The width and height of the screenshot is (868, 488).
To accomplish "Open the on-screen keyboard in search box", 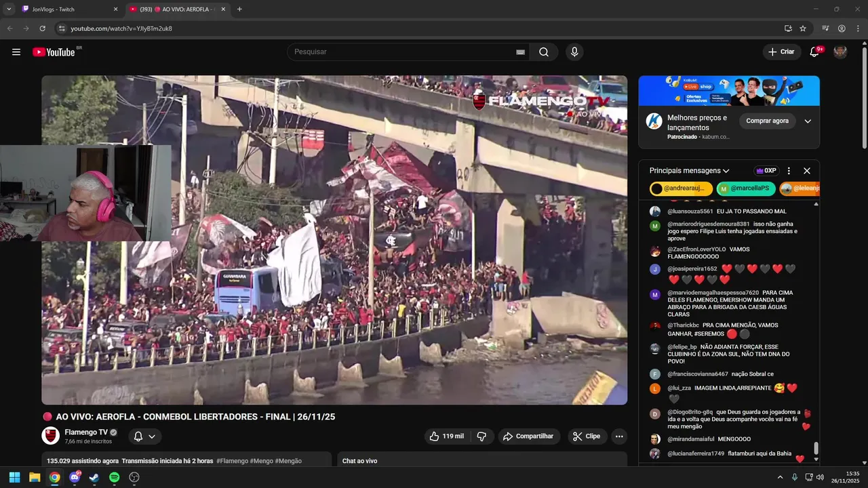I will (521, 52).
